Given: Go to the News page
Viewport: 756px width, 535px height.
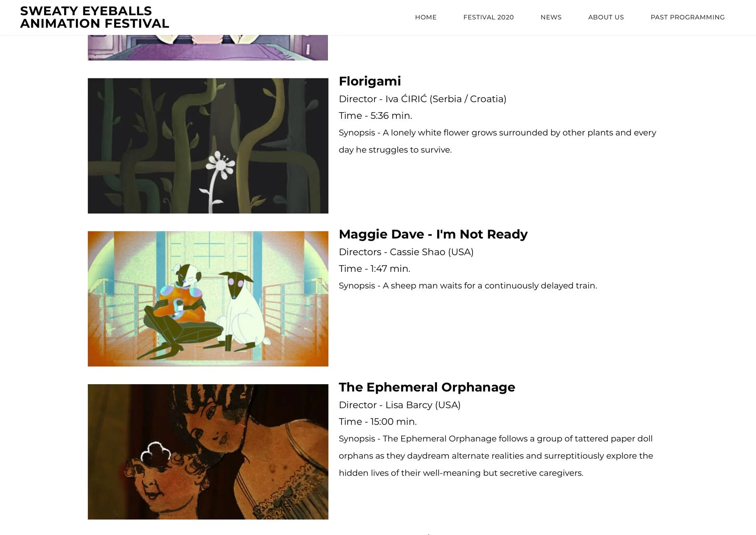Looking at the screenshot, I should tap(551, 17).
